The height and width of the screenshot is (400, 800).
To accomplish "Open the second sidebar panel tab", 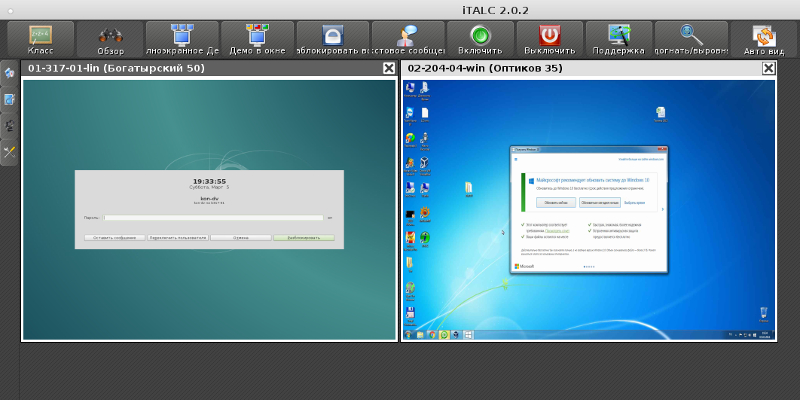I will (x=9, y=99).
